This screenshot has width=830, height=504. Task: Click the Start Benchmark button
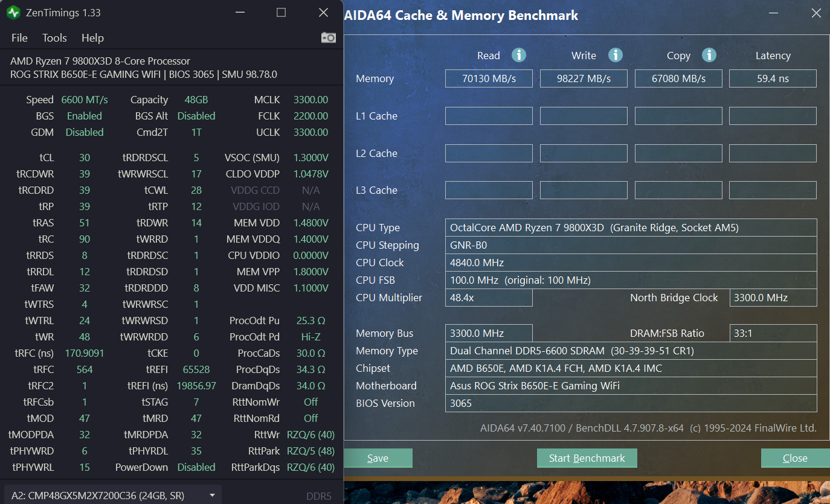click(587, 458)
